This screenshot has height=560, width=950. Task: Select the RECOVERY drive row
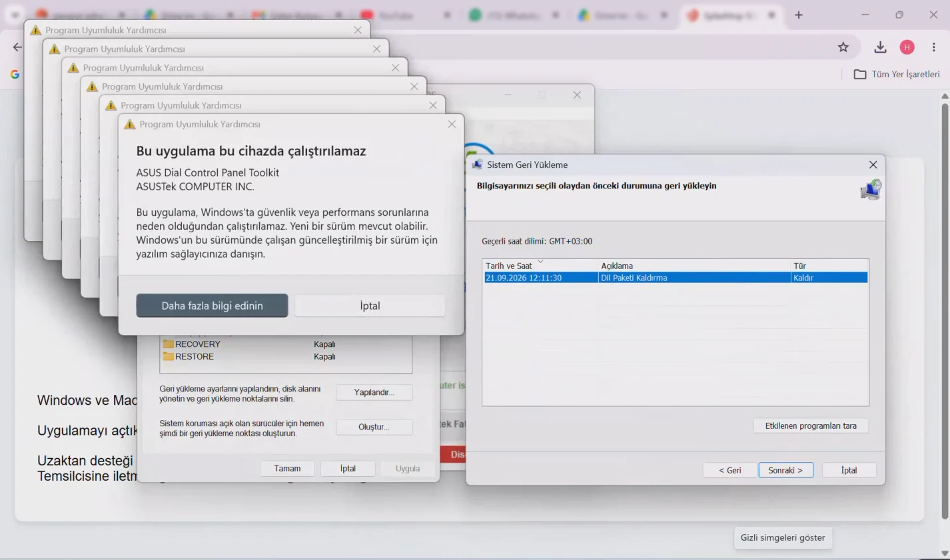pos(286,344)
